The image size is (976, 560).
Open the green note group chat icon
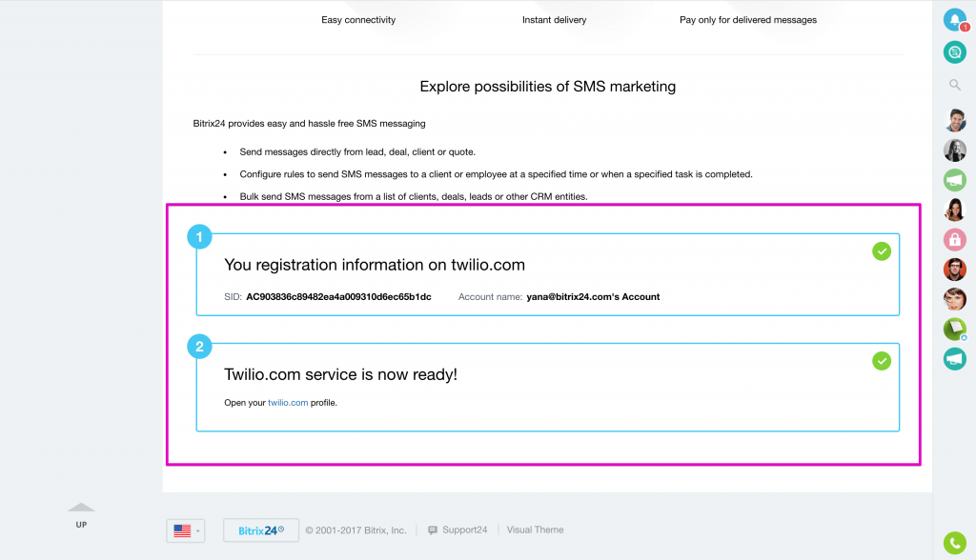tap(955, 330)
